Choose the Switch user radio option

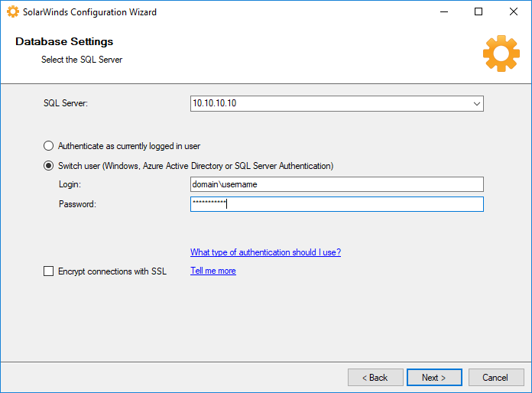pyautogui.click(x=49, y=166)
